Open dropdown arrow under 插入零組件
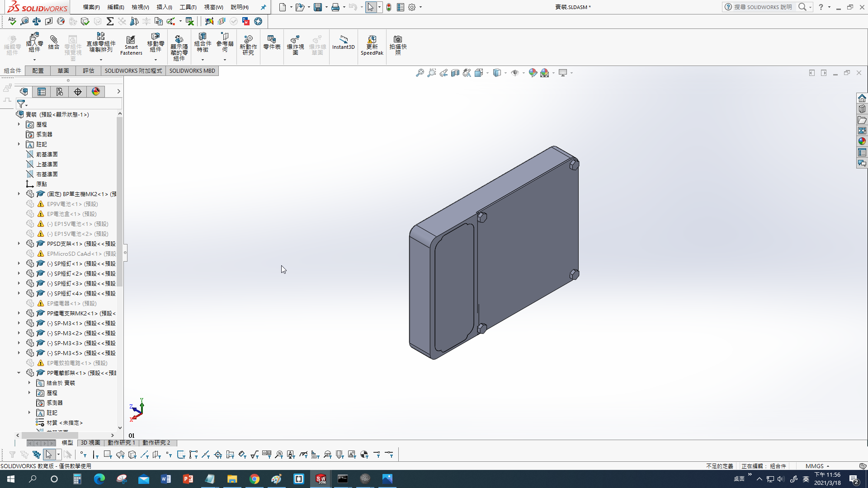Viewport: 868px width, 488px height. [x=34, y=60]
